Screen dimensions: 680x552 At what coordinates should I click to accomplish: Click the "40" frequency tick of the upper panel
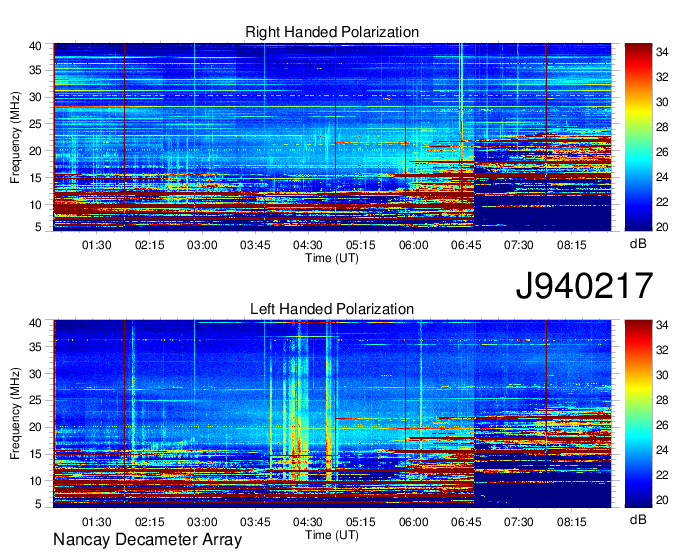point(35,46)
